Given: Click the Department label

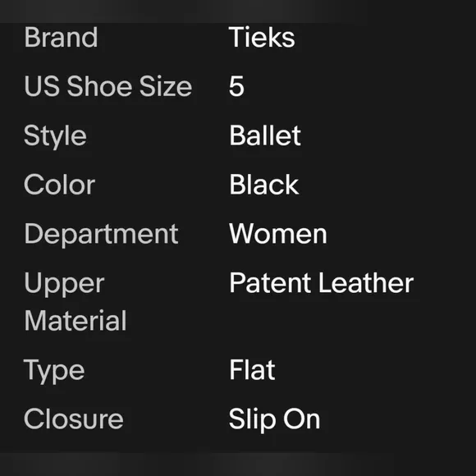Looking at the screenshot, I should 101,235.
